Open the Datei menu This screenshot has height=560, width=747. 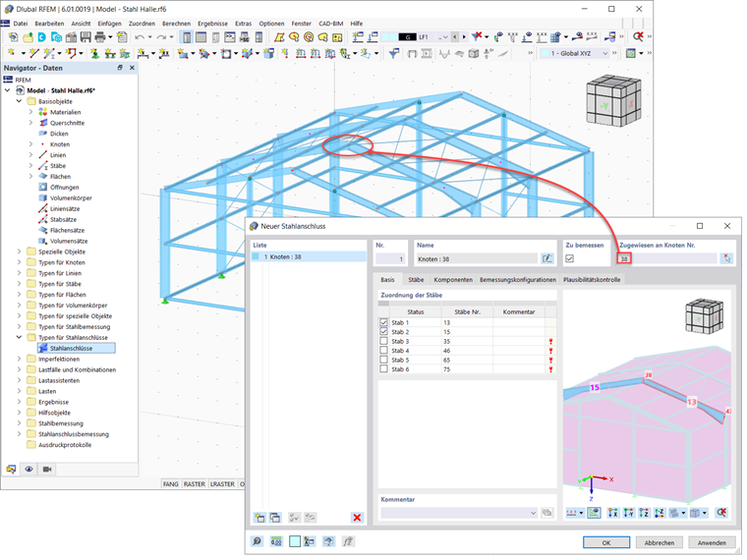(21, 24)
